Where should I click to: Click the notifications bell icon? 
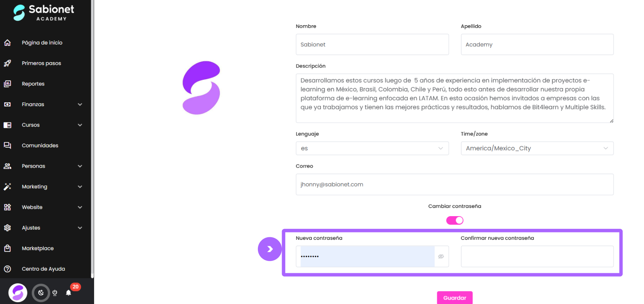[x=69, y=293]
